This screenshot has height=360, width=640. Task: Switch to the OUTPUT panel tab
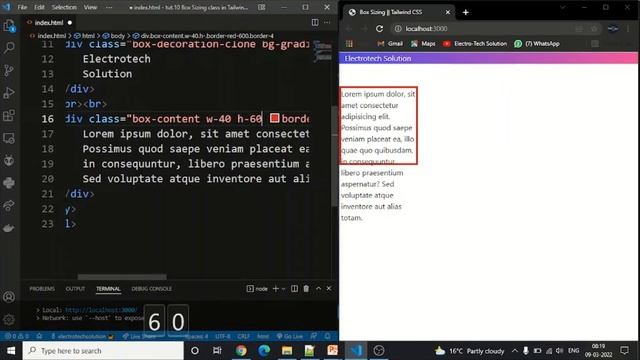(x=75, y=289)
